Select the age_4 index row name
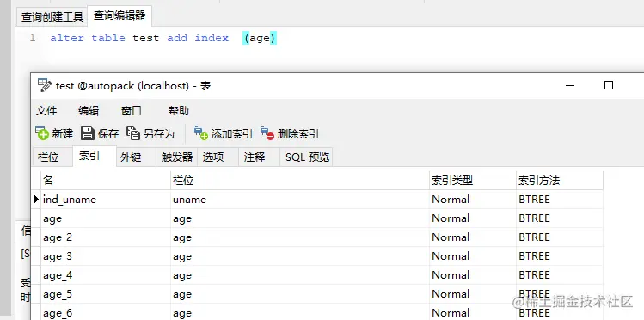This screenshot has height=320, width=644. 106,275
